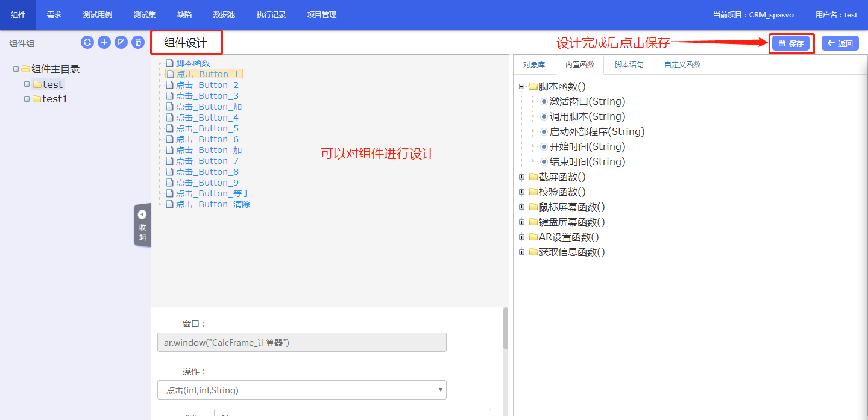Expand the 校验函数() node
This screenshot has height=420, width=868.
pos(522,192)
